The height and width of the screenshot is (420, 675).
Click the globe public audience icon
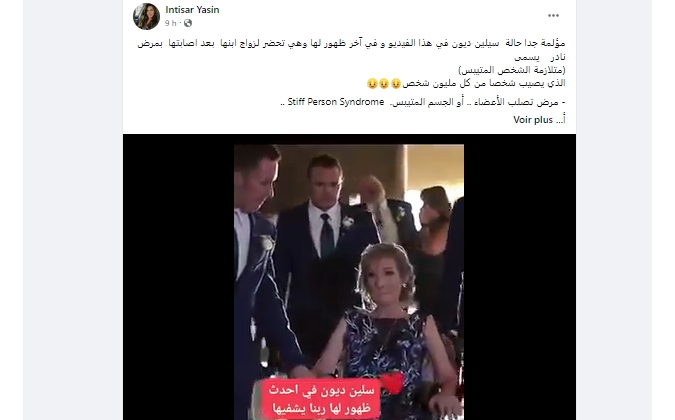click(188, 23)
